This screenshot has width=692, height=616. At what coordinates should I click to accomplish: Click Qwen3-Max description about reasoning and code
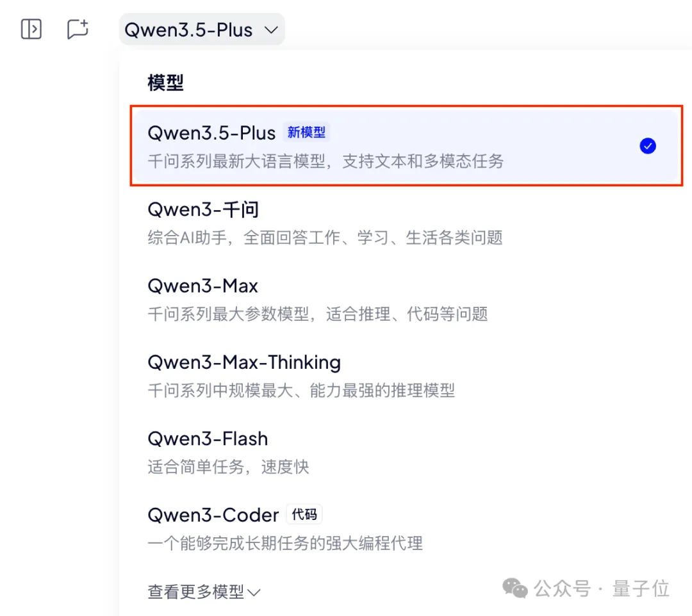click(318, 314)
